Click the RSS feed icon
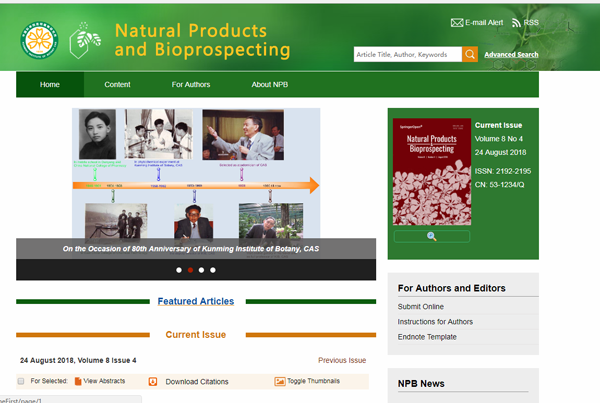 click(516, 23)
